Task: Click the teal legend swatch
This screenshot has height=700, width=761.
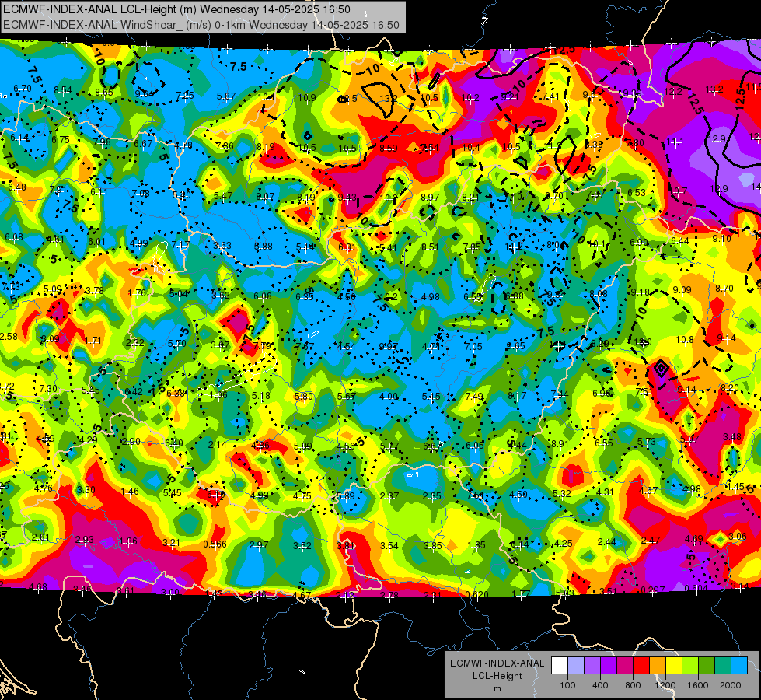Action: [x=723, y=666]
